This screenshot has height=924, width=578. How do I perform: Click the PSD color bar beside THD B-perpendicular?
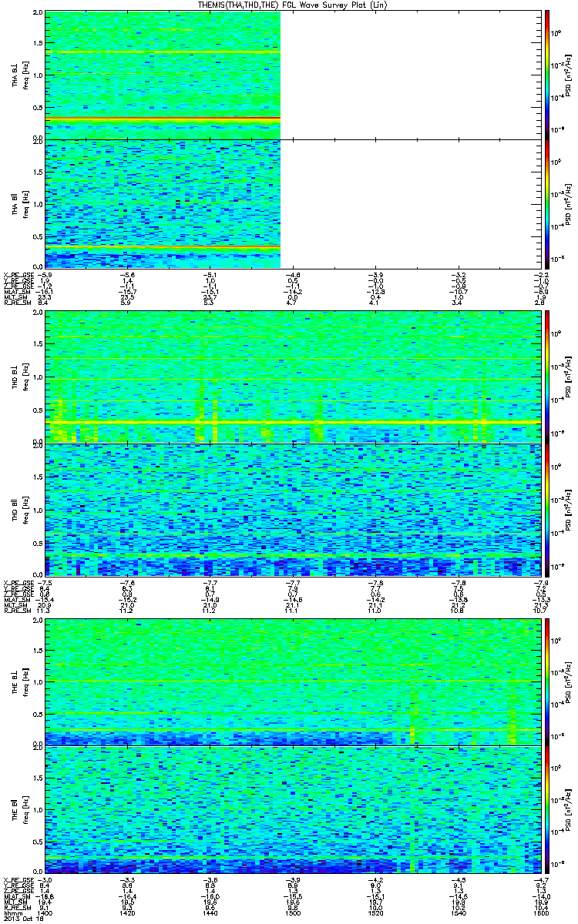547,377
